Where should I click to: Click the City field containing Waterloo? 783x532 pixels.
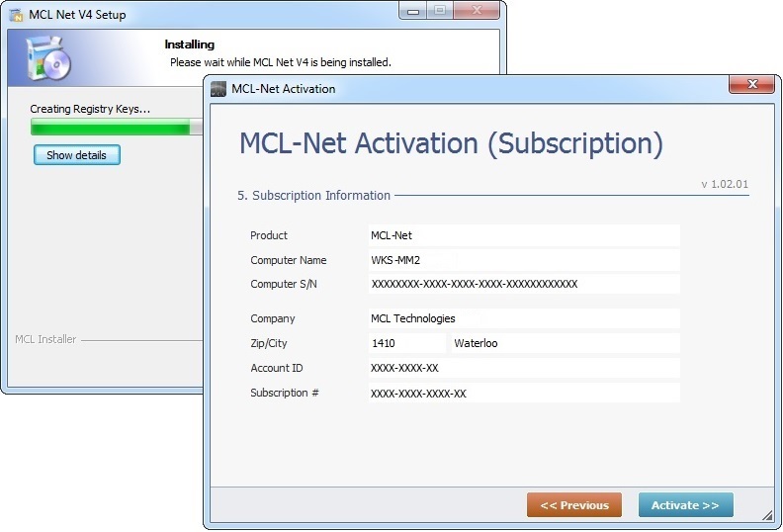pyautogui.click(x=565, y=343)
